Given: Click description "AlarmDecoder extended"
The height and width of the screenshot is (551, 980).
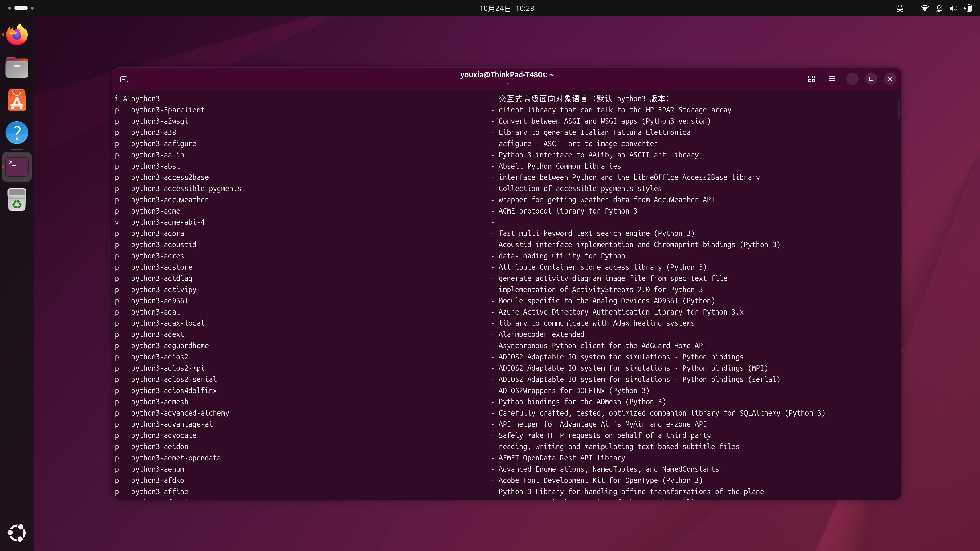Looking at the screenshot, I should pyautogui.click(x=541, y=334).
